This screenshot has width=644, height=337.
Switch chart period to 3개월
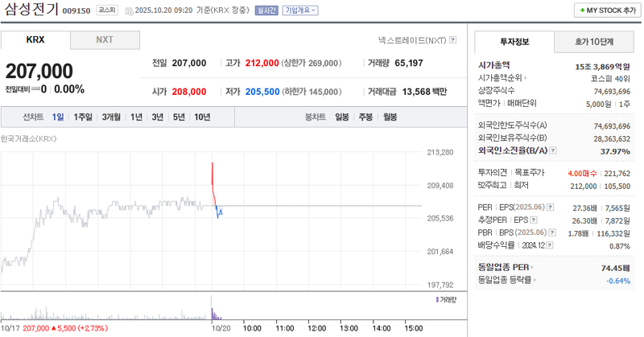[x=111, y=117]
